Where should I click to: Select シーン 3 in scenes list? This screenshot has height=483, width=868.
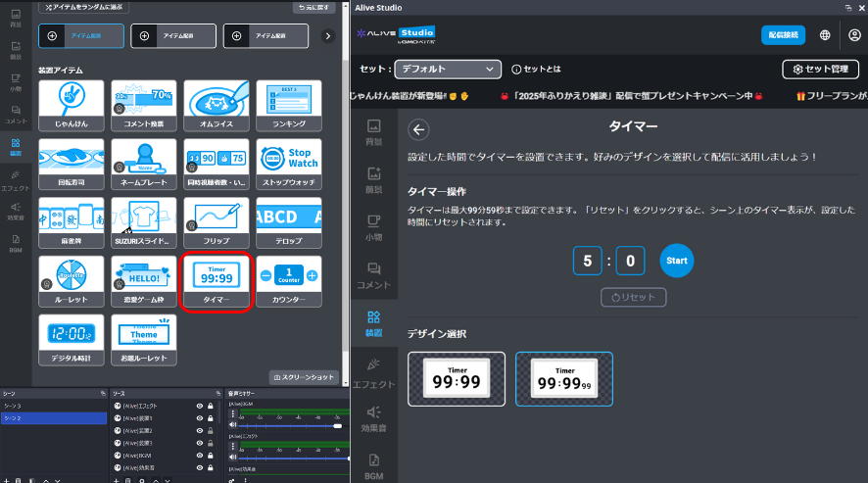(12, 406)
